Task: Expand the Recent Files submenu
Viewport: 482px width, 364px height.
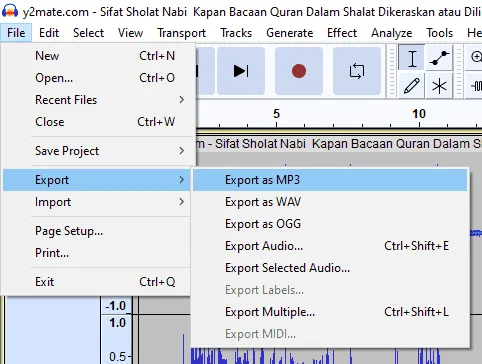Action: click(97, 100)
